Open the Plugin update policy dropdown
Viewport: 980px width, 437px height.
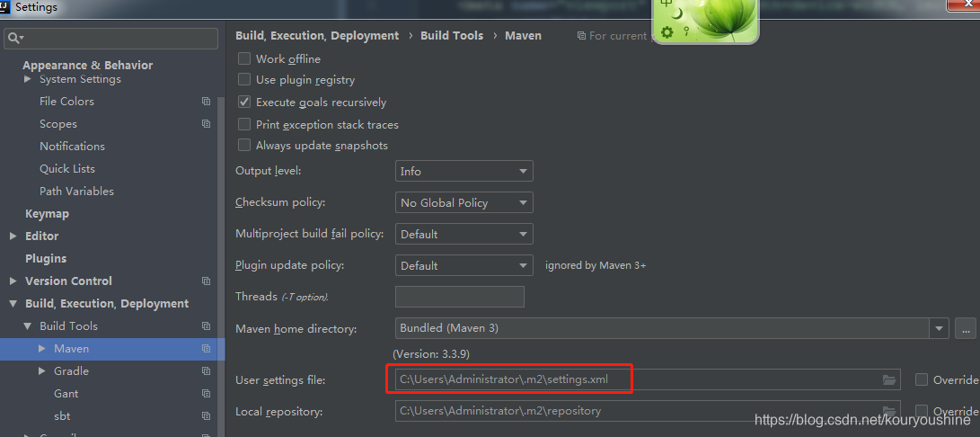464,265
